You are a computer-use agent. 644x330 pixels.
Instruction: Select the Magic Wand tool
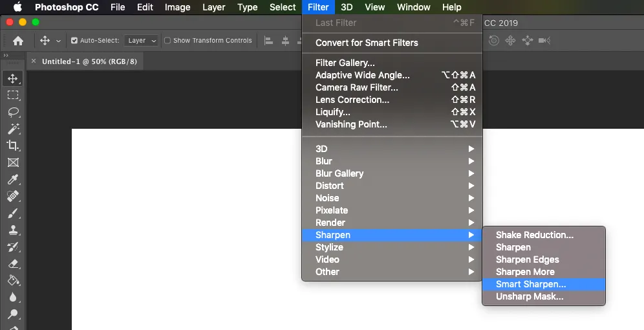click(x=13, y=129)
